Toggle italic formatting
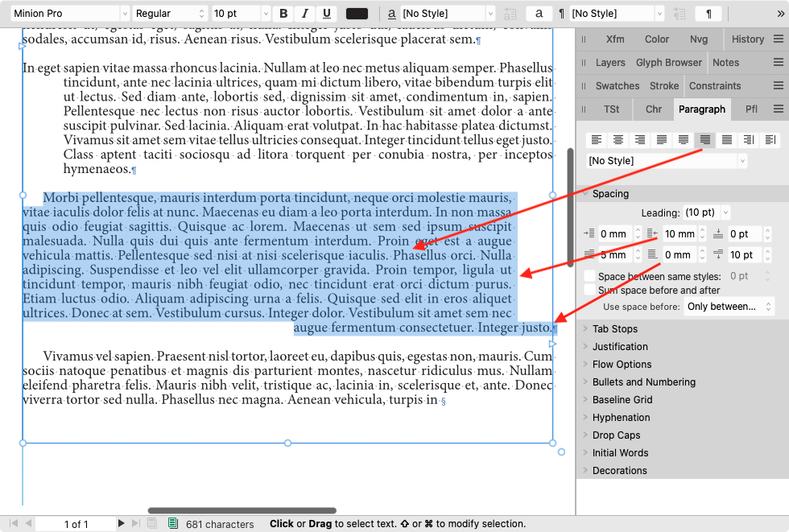The width and height of the screenshot is (789, 532). point(305,13)
